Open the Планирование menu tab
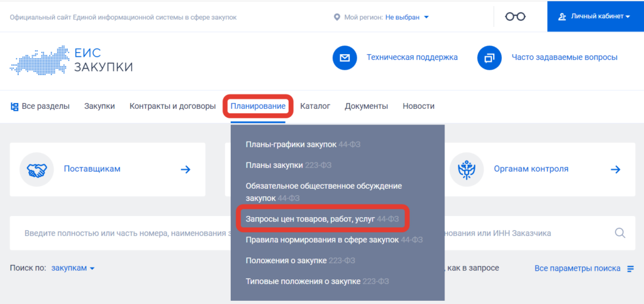644x304 pixels. coord(258,106)
